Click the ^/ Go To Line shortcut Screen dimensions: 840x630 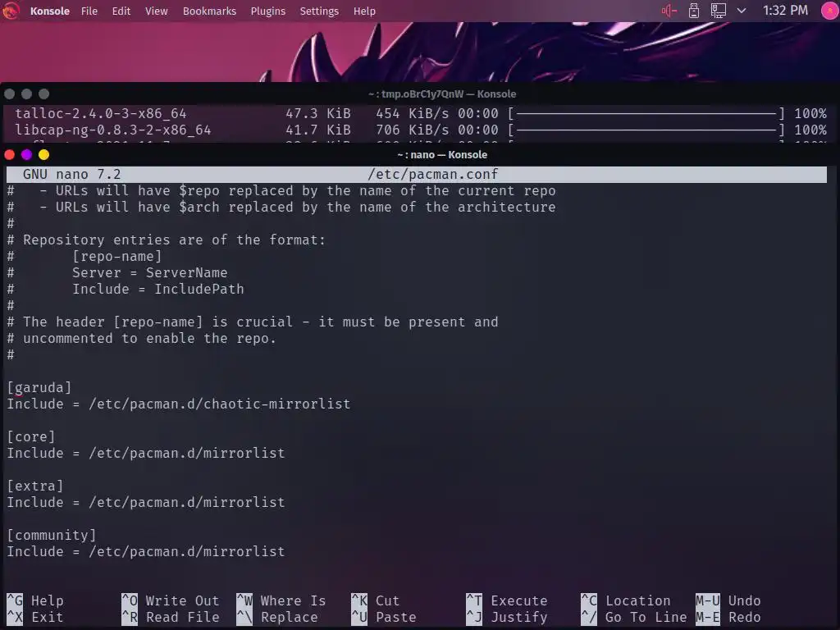634,618
